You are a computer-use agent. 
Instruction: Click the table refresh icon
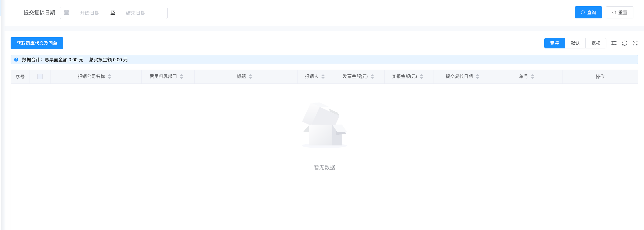pyautogui.click(x=624, y=43)
